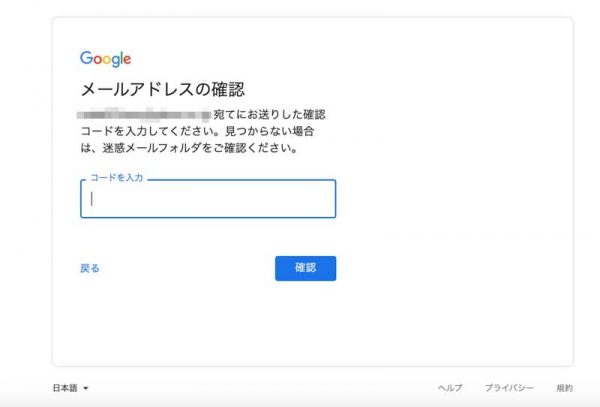Click the メールアドレスの確認 heading
600x407 pixels.
point(163,90)
